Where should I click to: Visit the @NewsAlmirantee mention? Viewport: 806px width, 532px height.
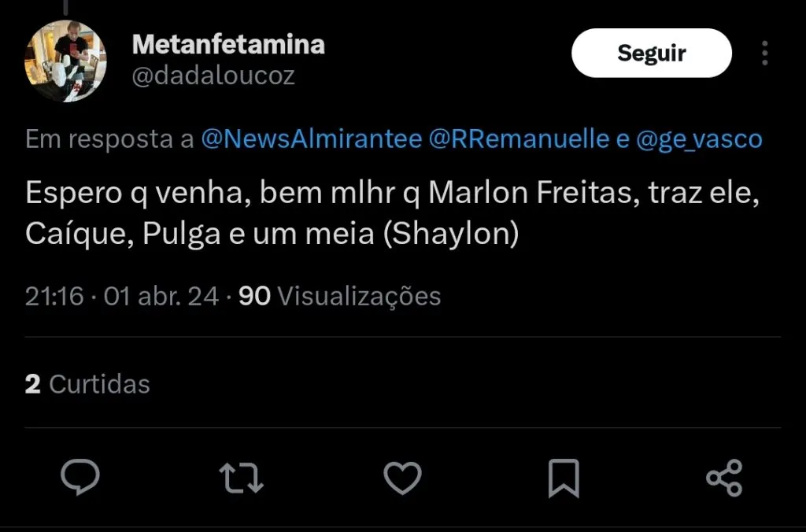(x=312, y=140)
